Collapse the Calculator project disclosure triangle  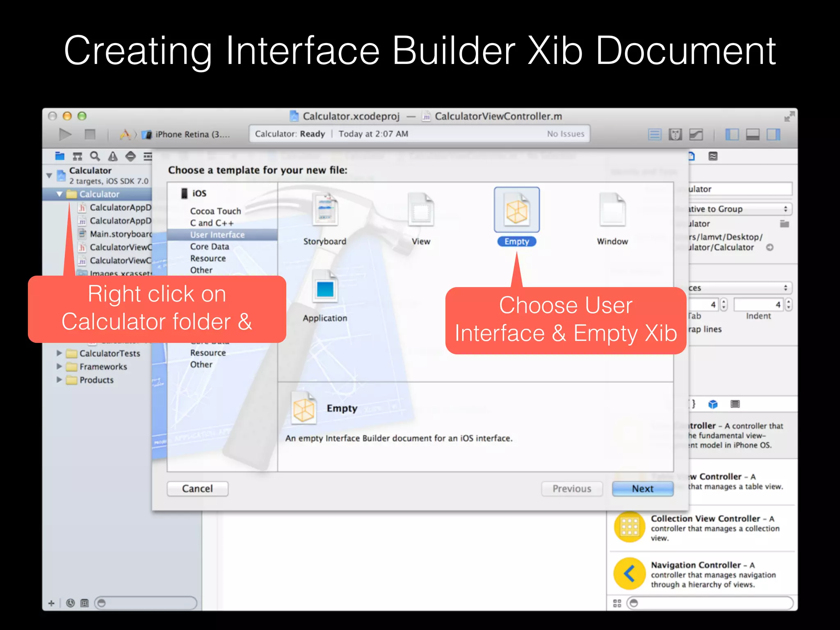(x=49, y=176)
